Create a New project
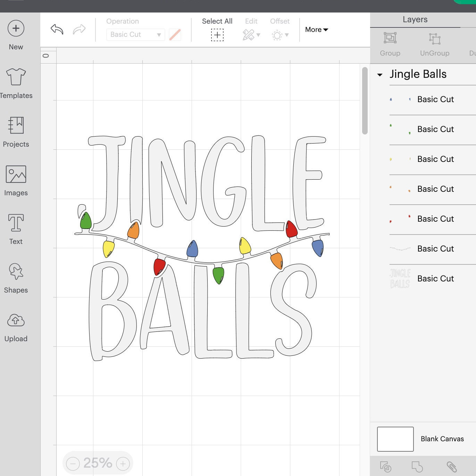Image resolution: width=476 pixels, height=476 pixels. point(16,33)
